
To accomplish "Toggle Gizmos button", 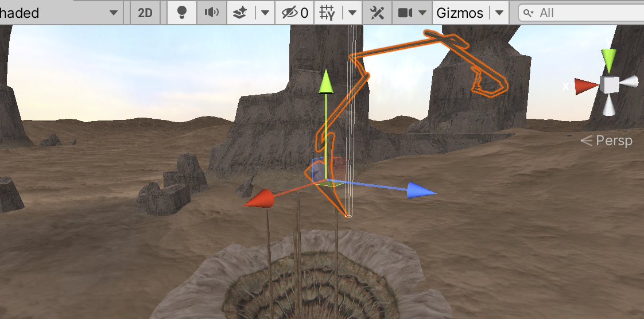I will 460,13.
